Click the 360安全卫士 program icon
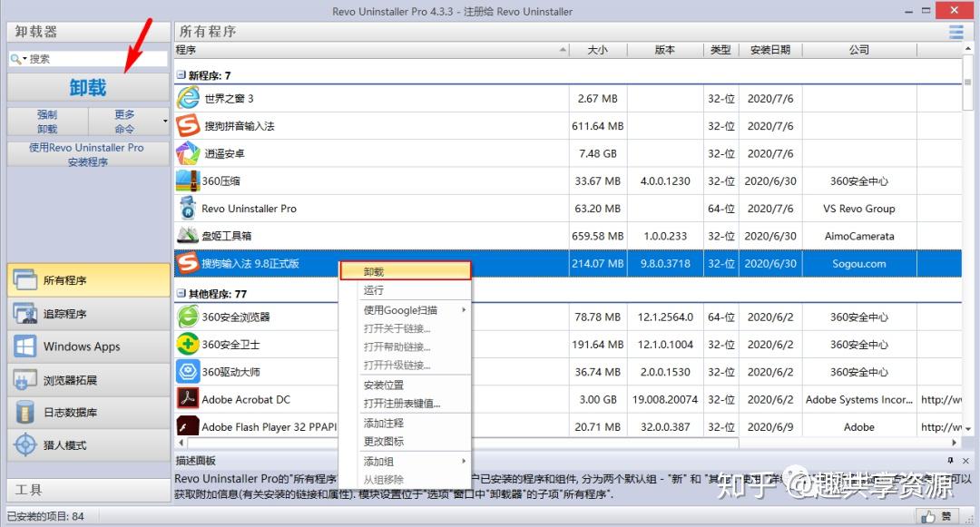The width and height of the screenshot is (980, 527). [x=188, y=344]
